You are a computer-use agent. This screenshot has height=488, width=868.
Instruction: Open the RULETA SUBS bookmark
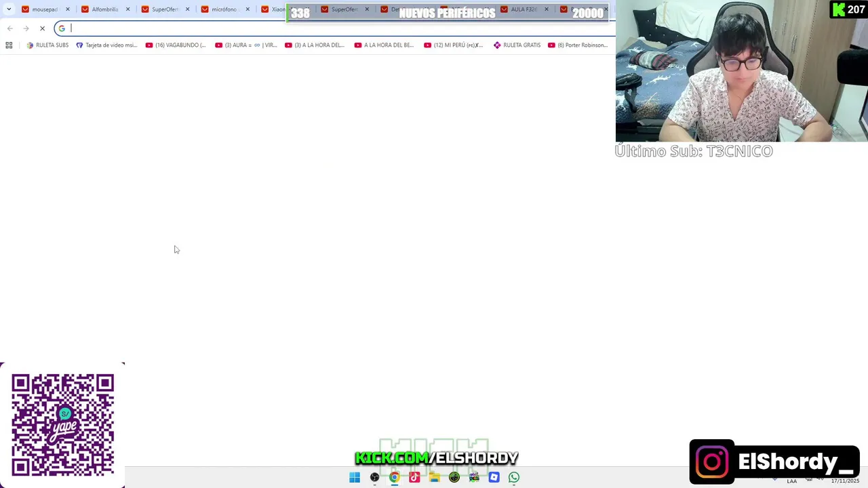pyautogui.click(x=47, y=45)
